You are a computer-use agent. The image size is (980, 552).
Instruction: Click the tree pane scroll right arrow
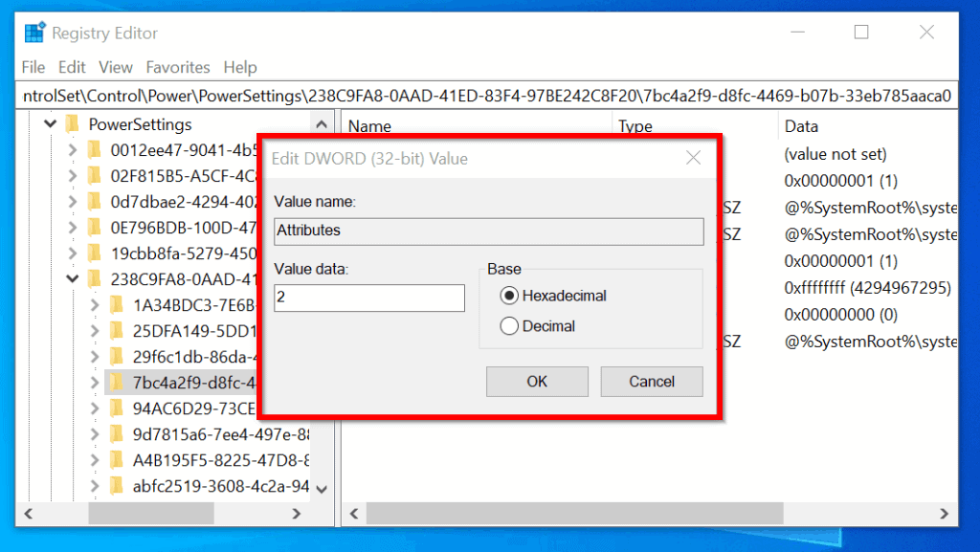[x=297, y=514]
